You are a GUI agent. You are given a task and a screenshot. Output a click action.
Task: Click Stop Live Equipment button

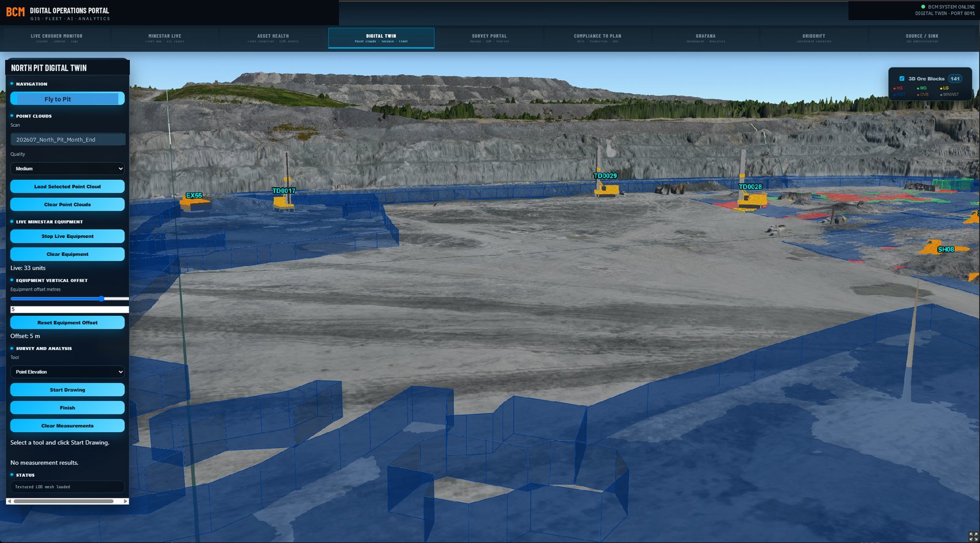point(67,236)
